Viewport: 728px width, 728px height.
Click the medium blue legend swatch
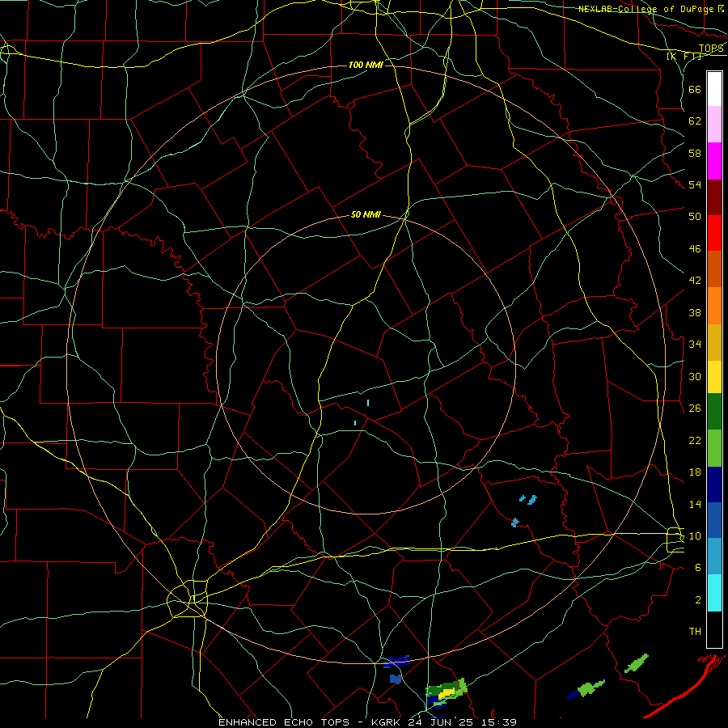click(714, 520)
